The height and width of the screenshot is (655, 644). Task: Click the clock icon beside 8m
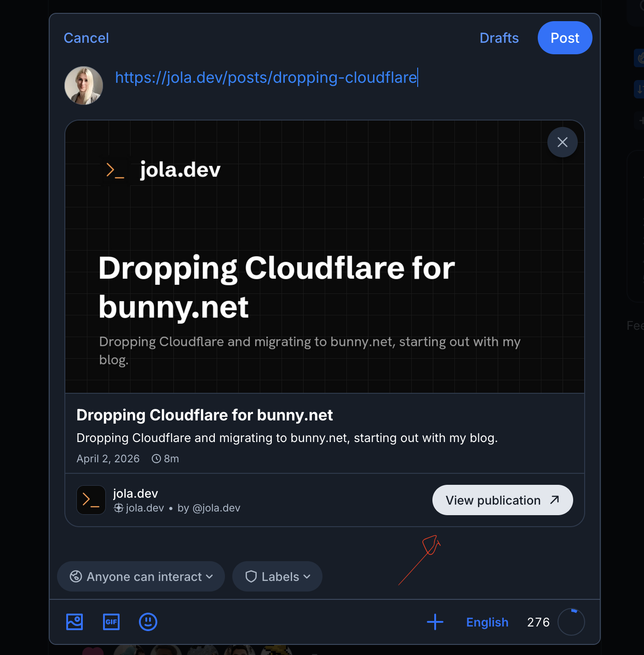click(x=156, y=459)
